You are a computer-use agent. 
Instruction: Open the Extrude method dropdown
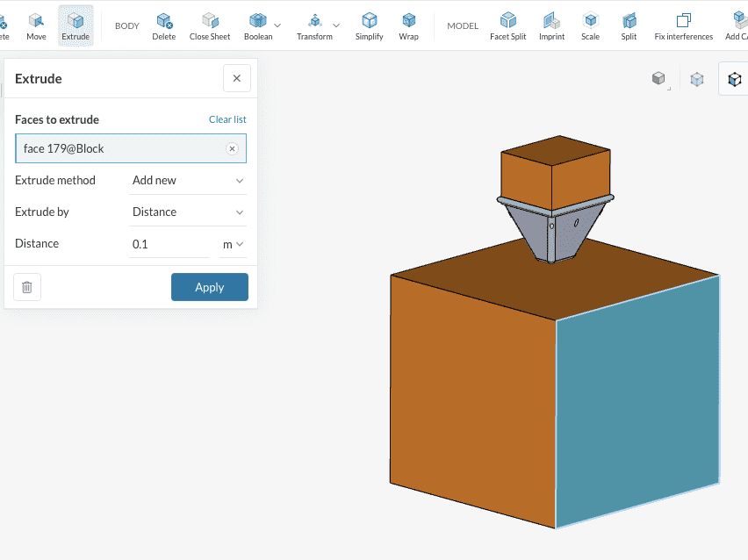[188, 181]
